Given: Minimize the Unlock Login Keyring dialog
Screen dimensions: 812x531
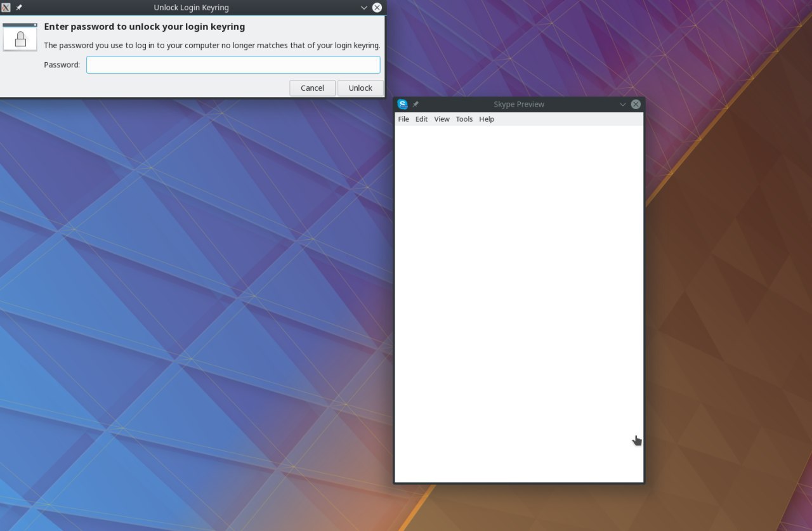Looking at the screenshot, I should pyautogui.click(x=364, y=8).
